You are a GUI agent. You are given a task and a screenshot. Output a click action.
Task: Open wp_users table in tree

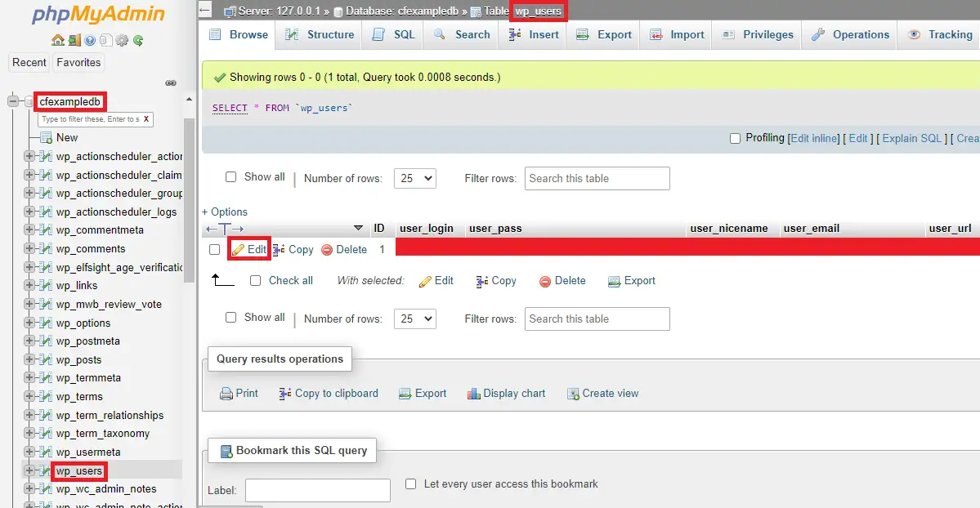78,470
